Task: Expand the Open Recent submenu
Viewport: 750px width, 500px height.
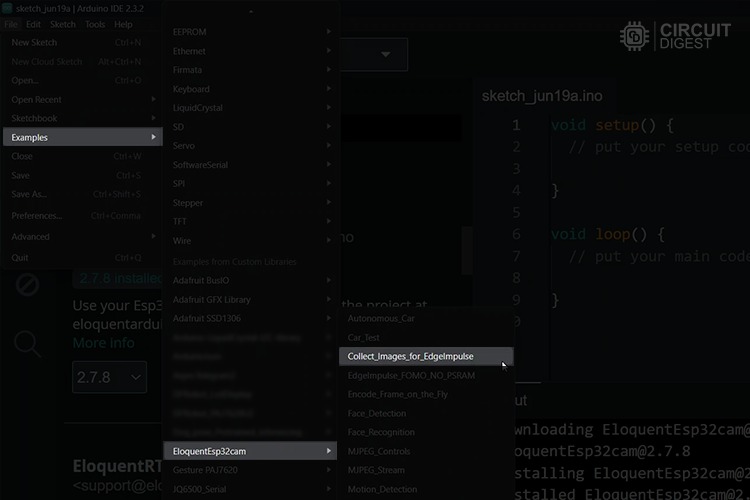Action: pyautogui.click(x=82, y=100)
